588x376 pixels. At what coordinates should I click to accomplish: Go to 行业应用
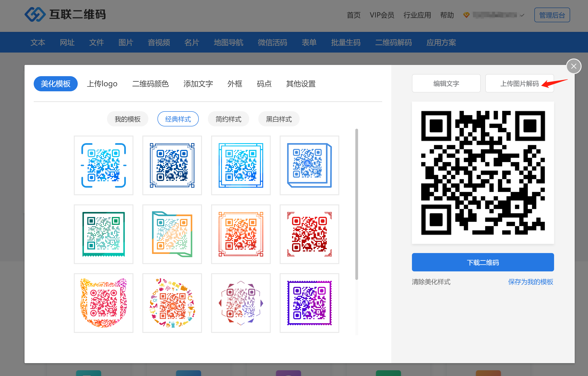click(417, 15)
